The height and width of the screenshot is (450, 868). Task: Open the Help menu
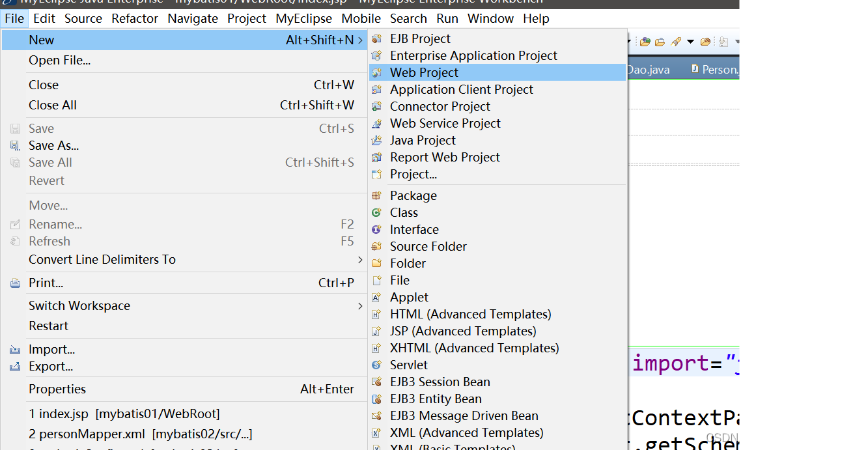[536, 19]
